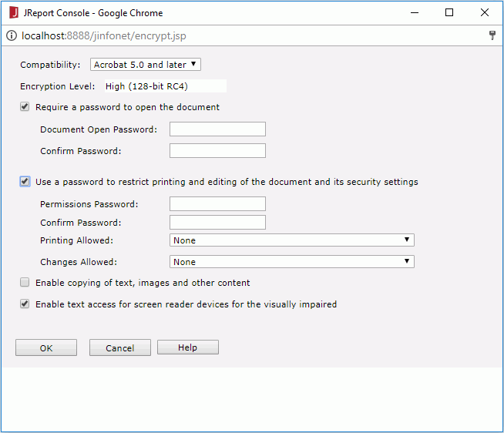Open the Printing Allowed dropdown
504x433 pixels.
[x=292, y=240]
